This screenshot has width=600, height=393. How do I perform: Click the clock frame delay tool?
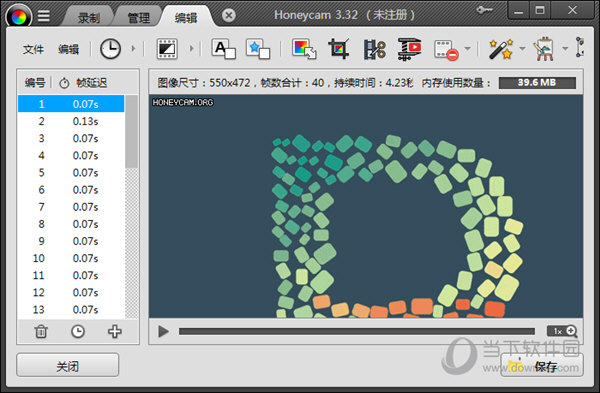point(110,49)
